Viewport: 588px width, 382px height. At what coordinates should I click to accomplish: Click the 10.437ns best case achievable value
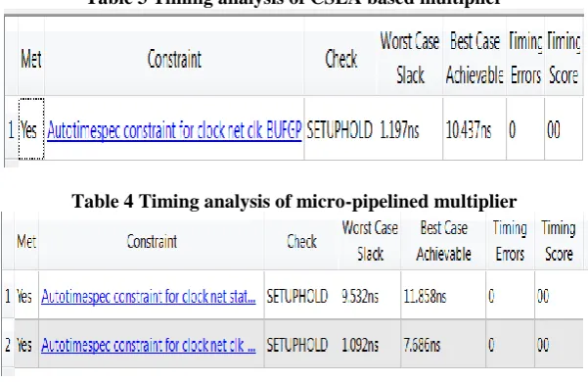click(469, 130)
